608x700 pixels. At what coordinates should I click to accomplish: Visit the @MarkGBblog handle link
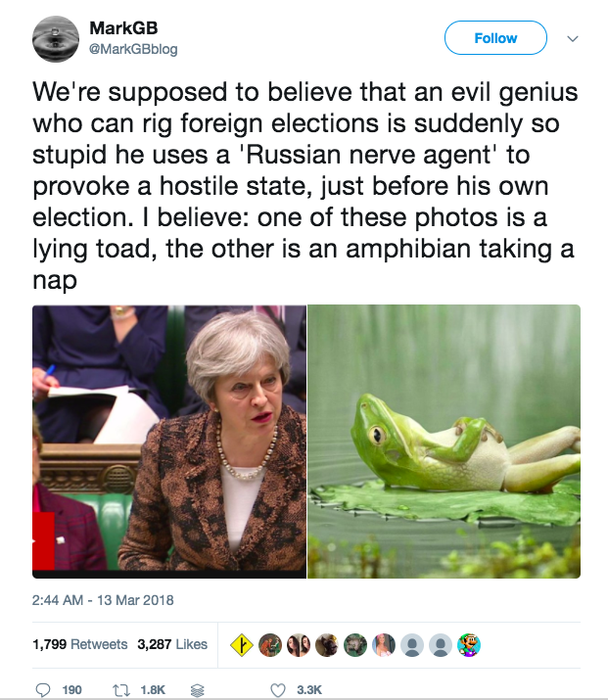click(133, 49)
